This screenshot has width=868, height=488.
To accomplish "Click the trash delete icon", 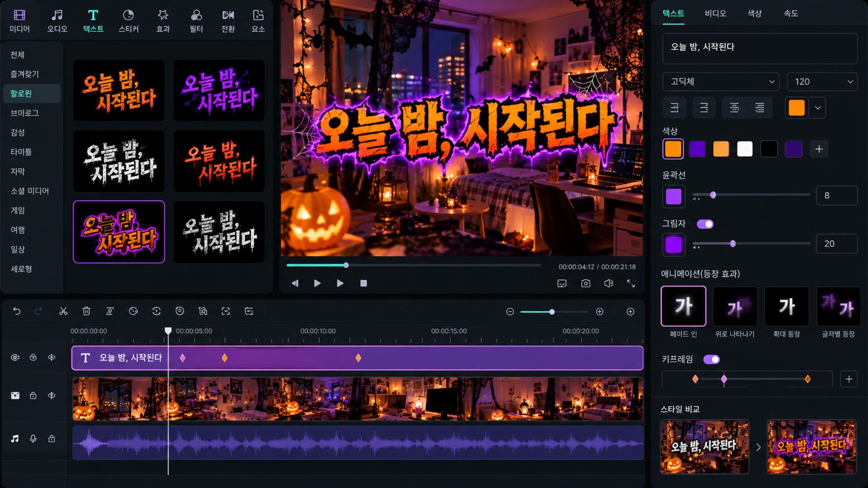I will coord(86,311).
